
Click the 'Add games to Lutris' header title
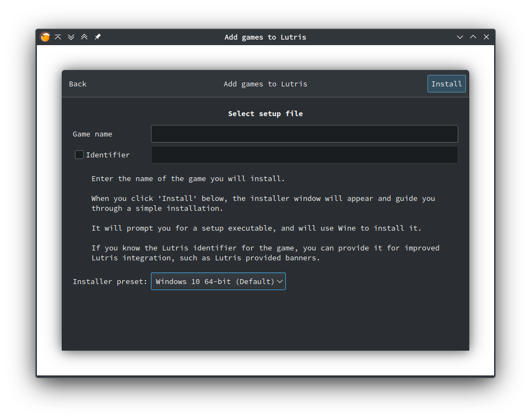tap(265, 84)
